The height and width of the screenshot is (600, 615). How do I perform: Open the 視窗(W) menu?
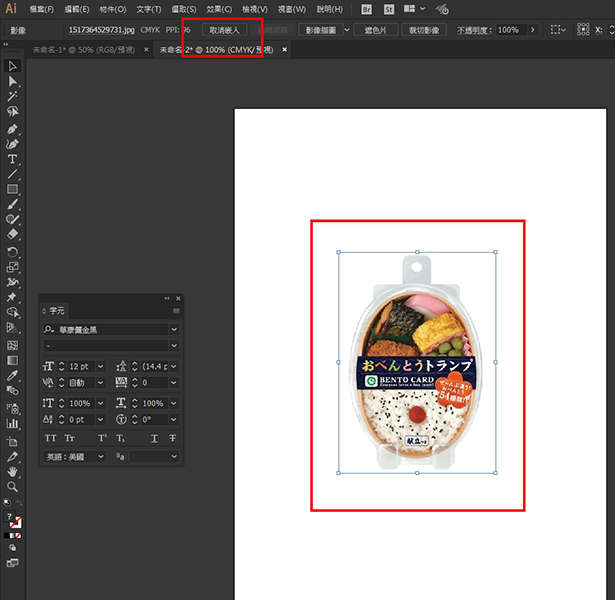[292, 9]
